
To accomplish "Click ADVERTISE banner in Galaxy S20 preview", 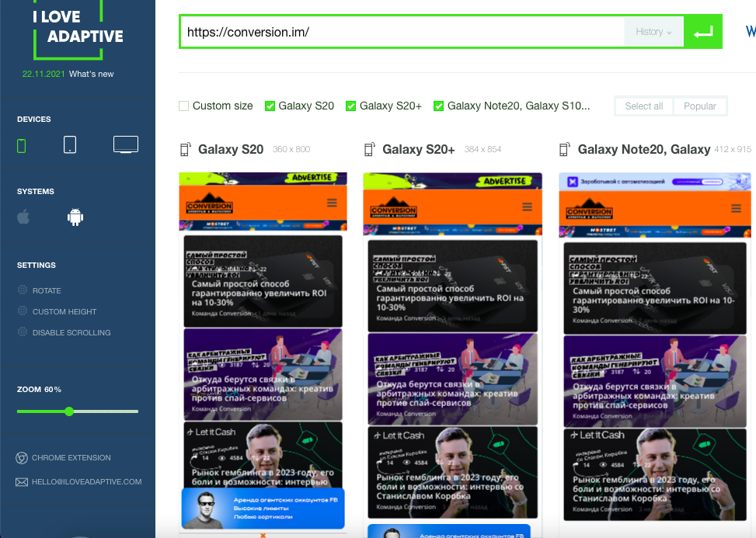I will click(x=263, y=179).
